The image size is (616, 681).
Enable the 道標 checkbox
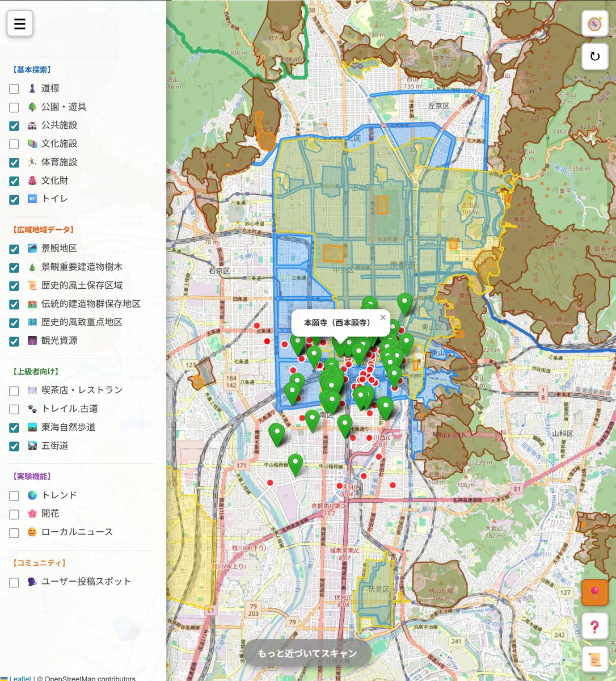pos(14,89)
